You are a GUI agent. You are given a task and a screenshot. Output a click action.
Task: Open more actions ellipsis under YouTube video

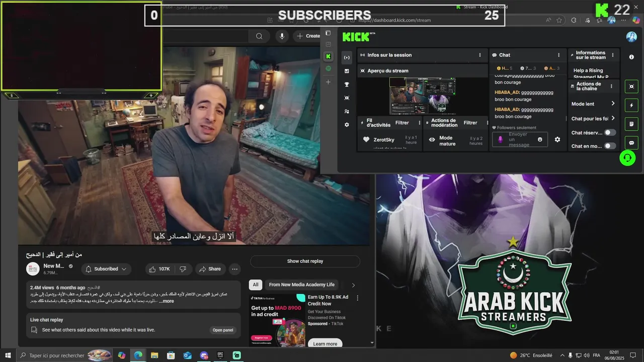tap(234, 269)
